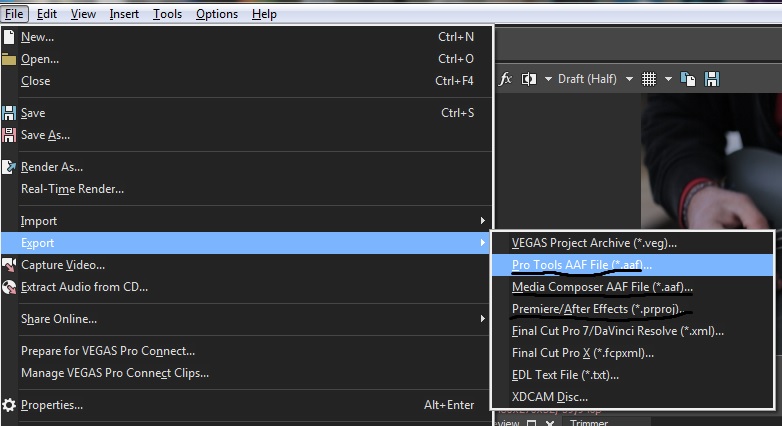782x426 pixels.
Task: Open the Edit menu
Action: coord(46,14)
